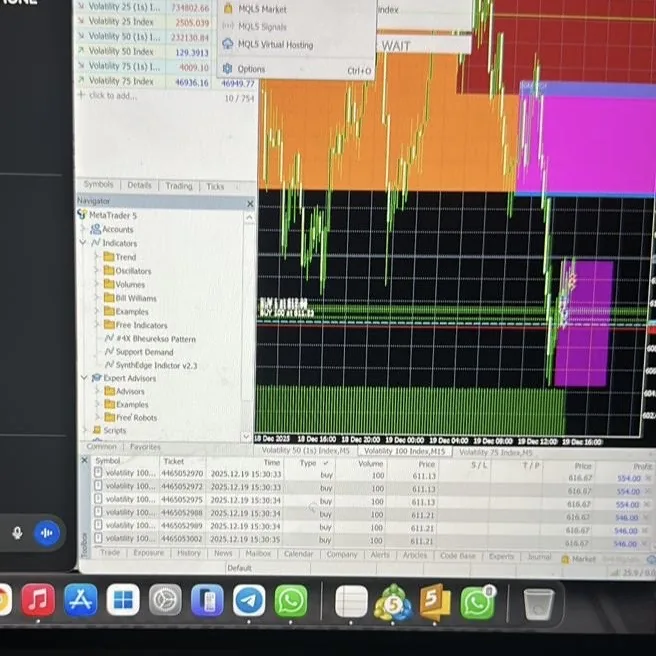Expand the Trend folder
Viewport: 656px width, 656px height.
pyautogui.click(x=97, y=256)
